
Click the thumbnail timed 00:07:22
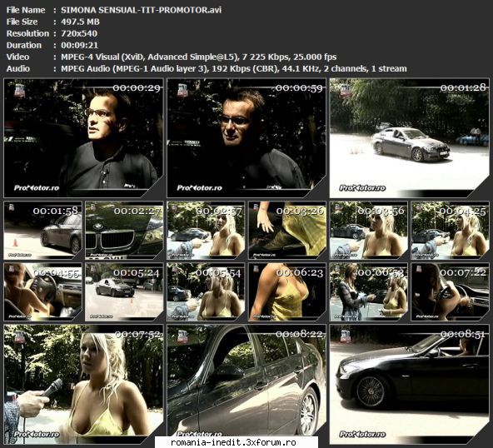point(450,292)
